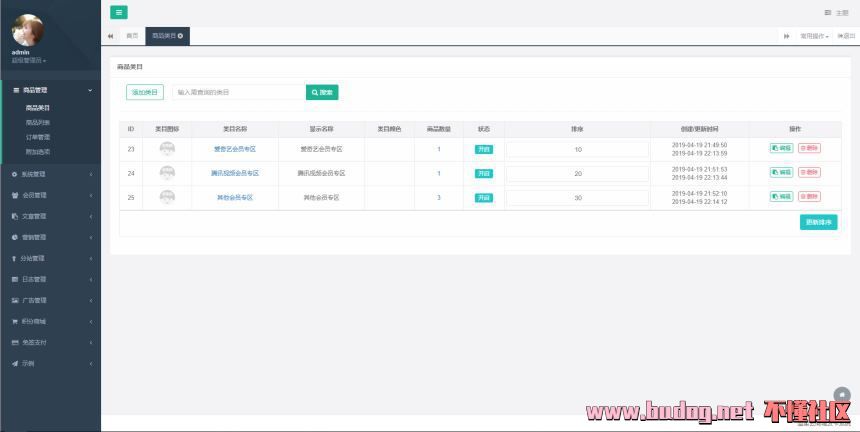Close the 商品类目 tab via its x icon
This screenshot has width=860, height=432.
click(180, 36)
